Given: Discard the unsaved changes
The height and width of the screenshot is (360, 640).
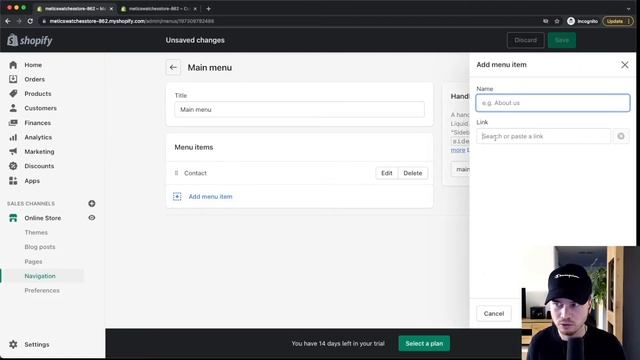Looking at the screenshot, I should click(x=525, y=40).
